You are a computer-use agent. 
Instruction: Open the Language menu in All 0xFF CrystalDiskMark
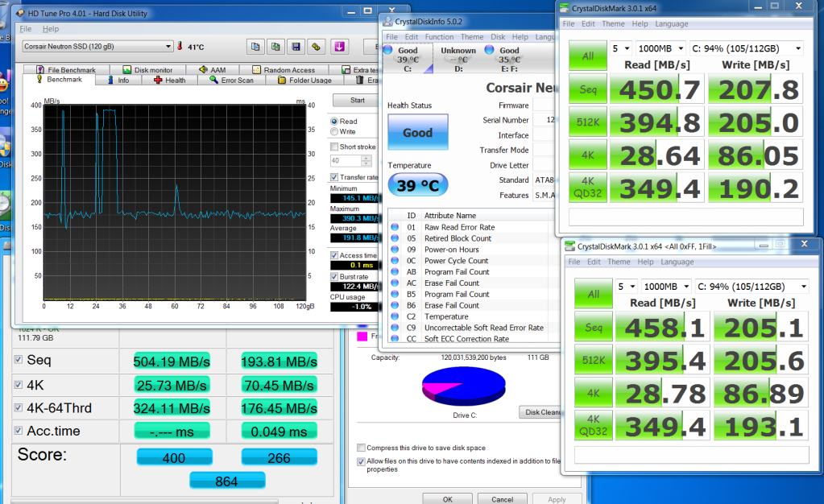click(x=677, y=262)
